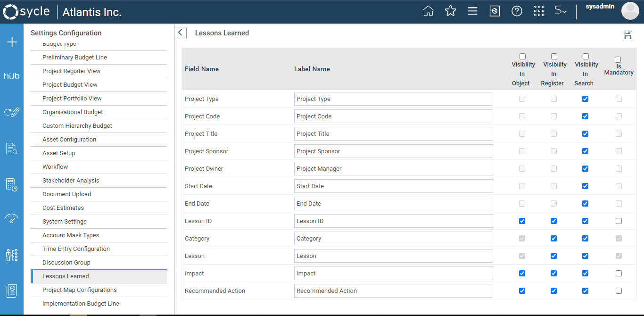This screenshot has width=644, height=316.
Task: Edit the End Date label field
Action: pyautogui.click(x=394, y=204)
